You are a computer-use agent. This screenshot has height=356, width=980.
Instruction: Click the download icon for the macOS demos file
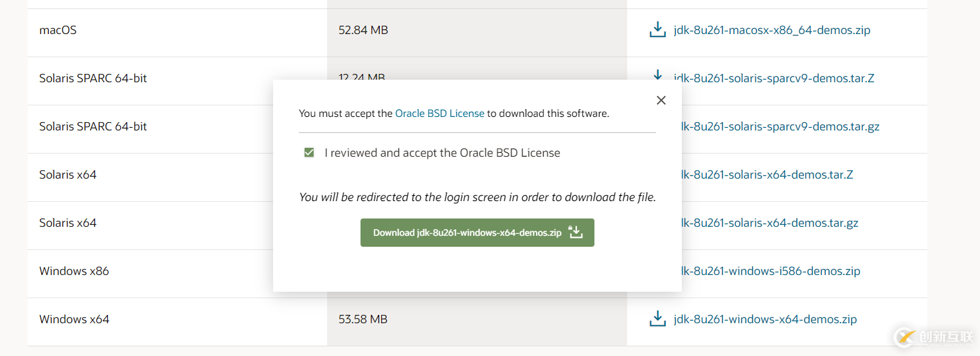click(x=657, y=30)
